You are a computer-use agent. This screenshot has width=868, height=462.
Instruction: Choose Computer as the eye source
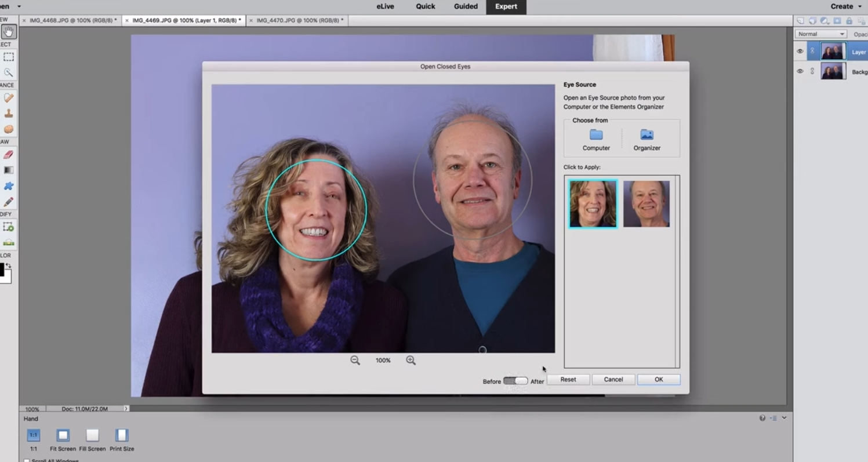(x=596, y=140)
